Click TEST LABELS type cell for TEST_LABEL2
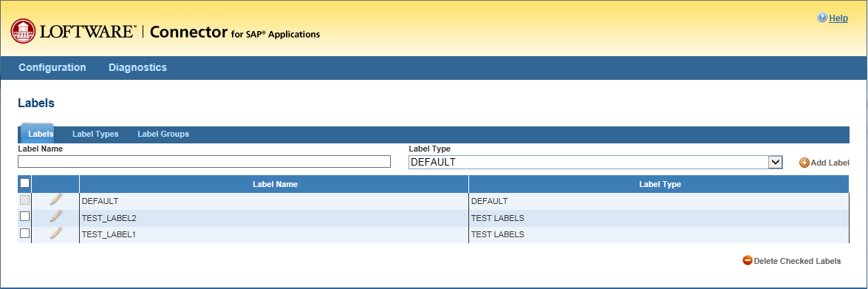This screenshot has width=868, height=289. coord(659,218)
